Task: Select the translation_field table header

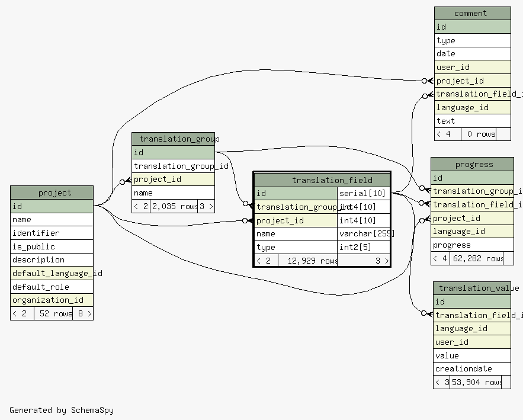Action: [322, 180]
